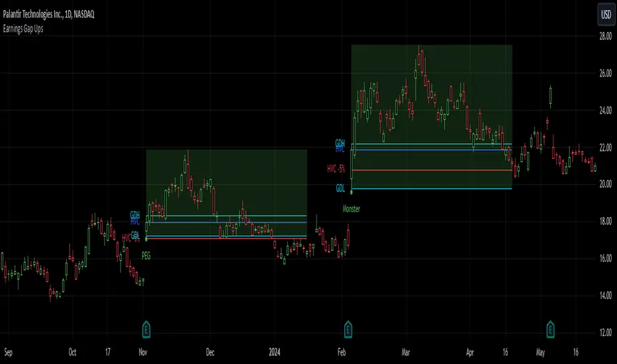Click the 22.00 price axis label
Viewport: 617px width, 364px height.
click(605, 148)
